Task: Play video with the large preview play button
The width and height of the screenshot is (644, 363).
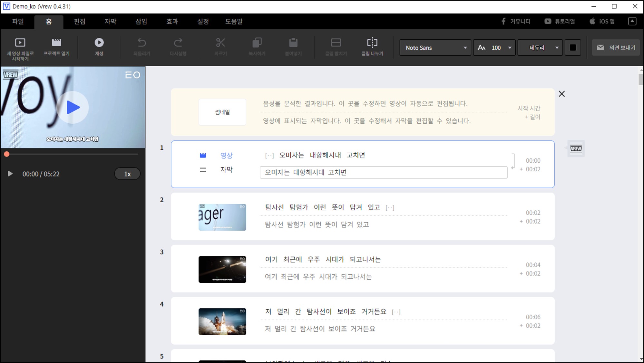Action: coord(73,107)
